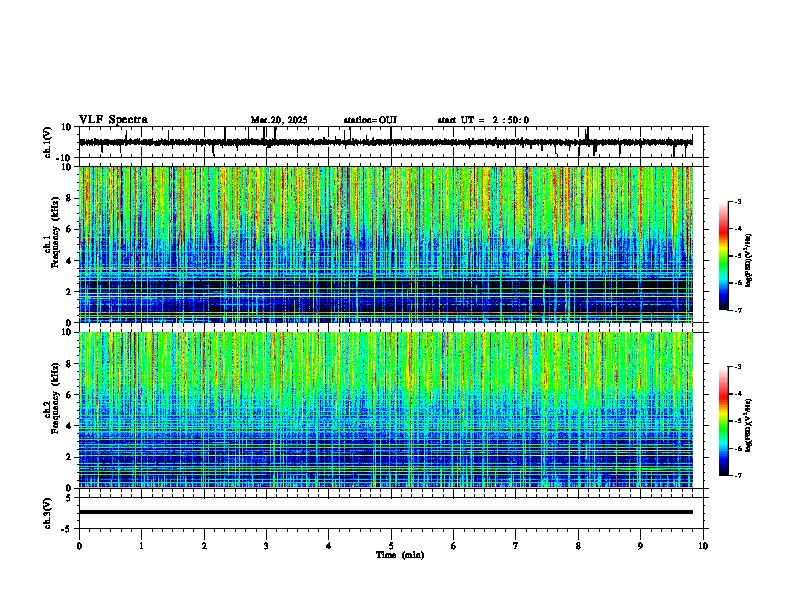The width and height of the screenshot is (792, 612).
Task: Click inside the ch.2 spectrogram panel
Action: [386, 410]
